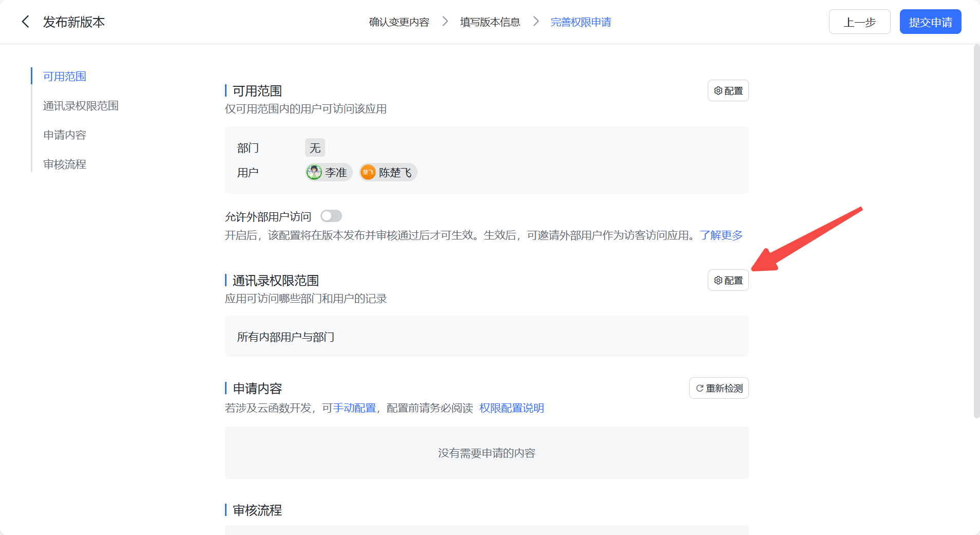Select 可用范围 in the left sidebar
This screenshot has width=980, height=535.
(x=65, y=77)
